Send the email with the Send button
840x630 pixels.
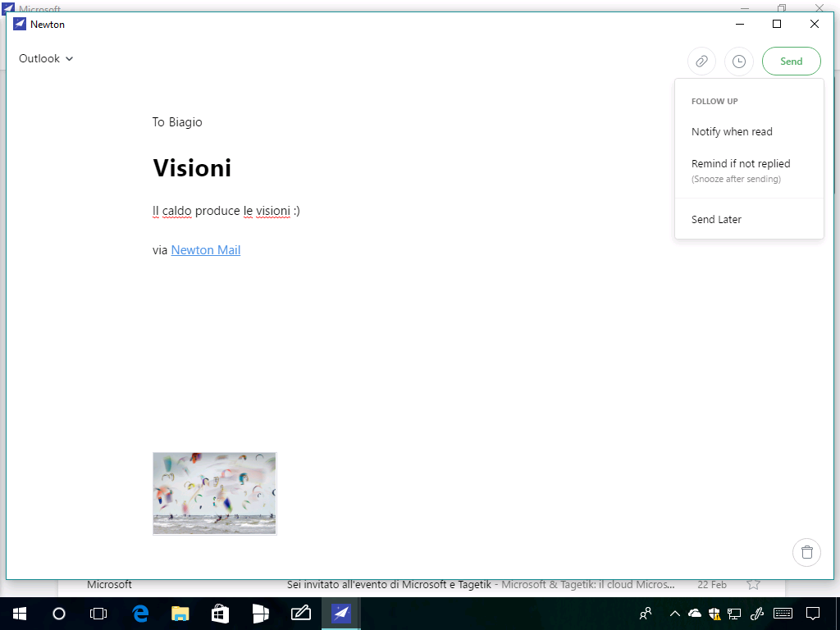[x=792, y=61]
